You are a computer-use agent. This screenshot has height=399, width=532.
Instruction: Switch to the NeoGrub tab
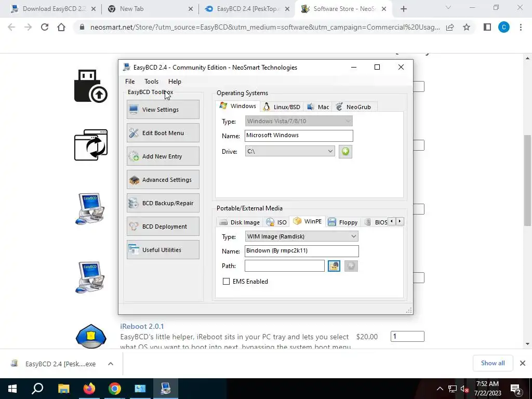[x=353, y=107]
